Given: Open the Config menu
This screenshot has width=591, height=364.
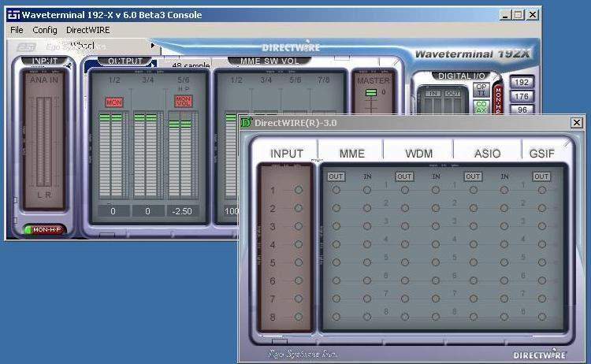Looking at the screenshot, I should click(x=45, y=30).
